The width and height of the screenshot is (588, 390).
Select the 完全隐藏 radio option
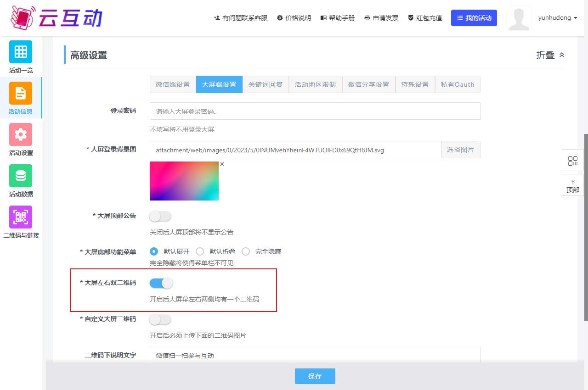246,251
